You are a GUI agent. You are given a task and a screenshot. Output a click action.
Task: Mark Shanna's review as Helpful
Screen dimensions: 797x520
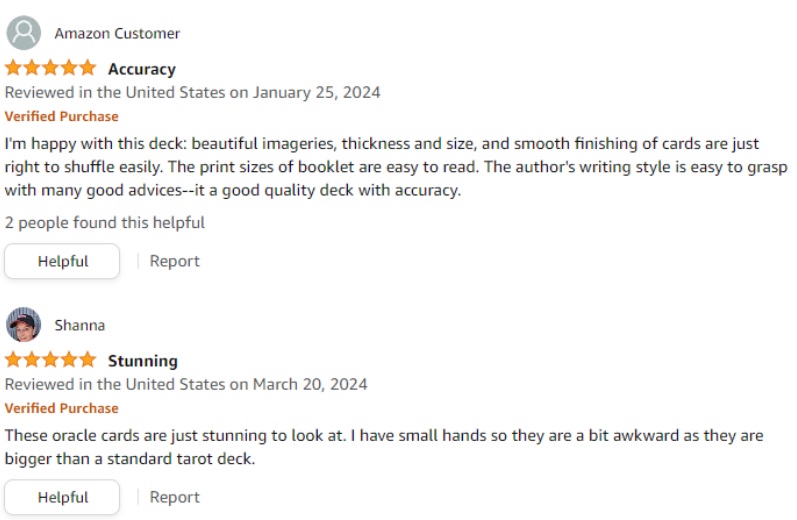coord(62,497)
